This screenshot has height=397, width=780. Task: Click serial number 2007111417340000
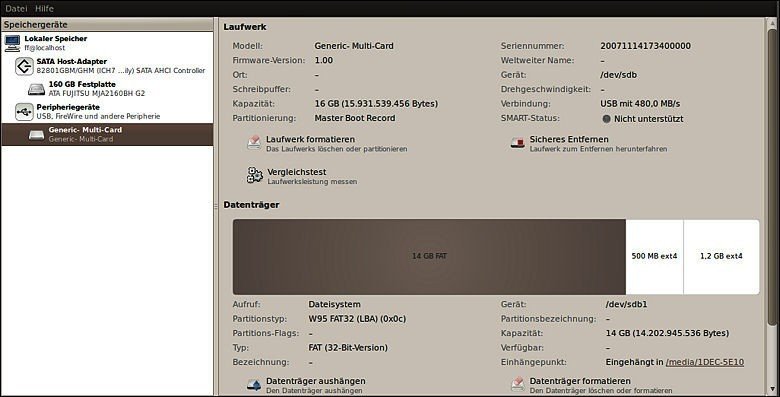645,46
